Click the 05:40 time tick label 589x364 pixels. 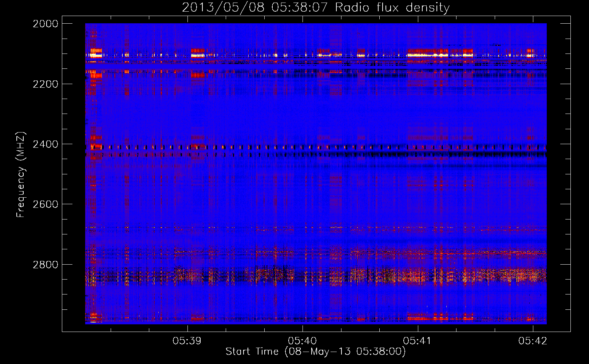pos(302,341)
